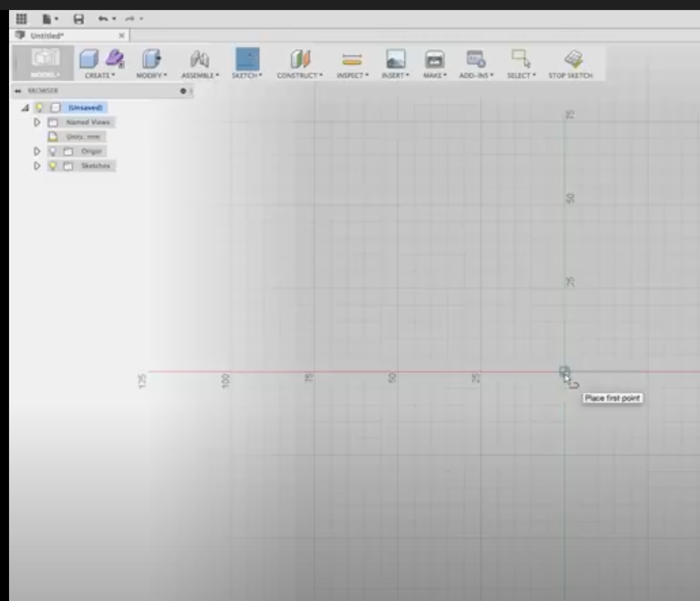Open the Sketch tool icon

(x=247, y=59)
